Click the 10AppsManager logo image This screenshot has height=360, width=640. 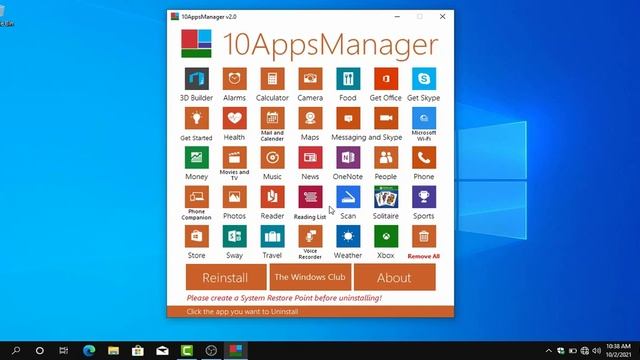click(196, 43)
